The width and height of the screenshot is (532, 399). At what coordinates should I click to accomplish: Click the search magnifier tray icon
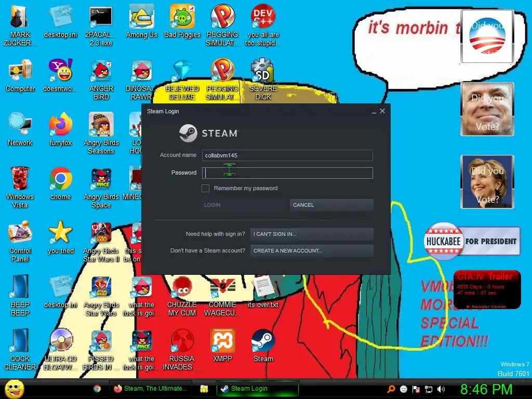391,389
